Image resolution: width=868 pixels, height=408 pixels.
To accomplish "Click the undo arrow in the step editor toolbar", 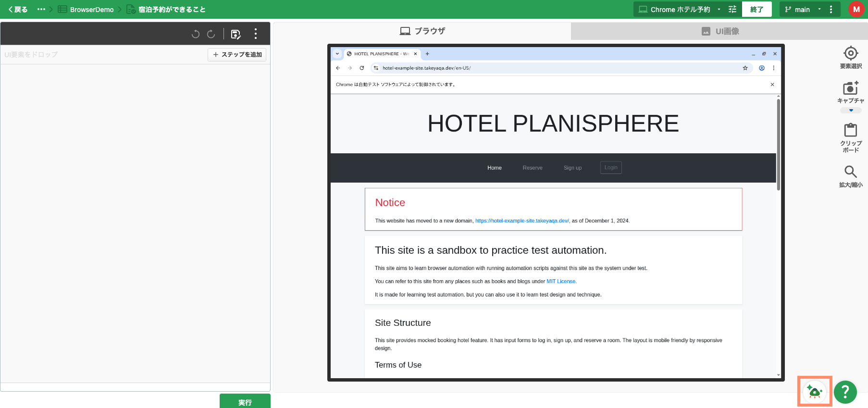I will tap(195, 34).
